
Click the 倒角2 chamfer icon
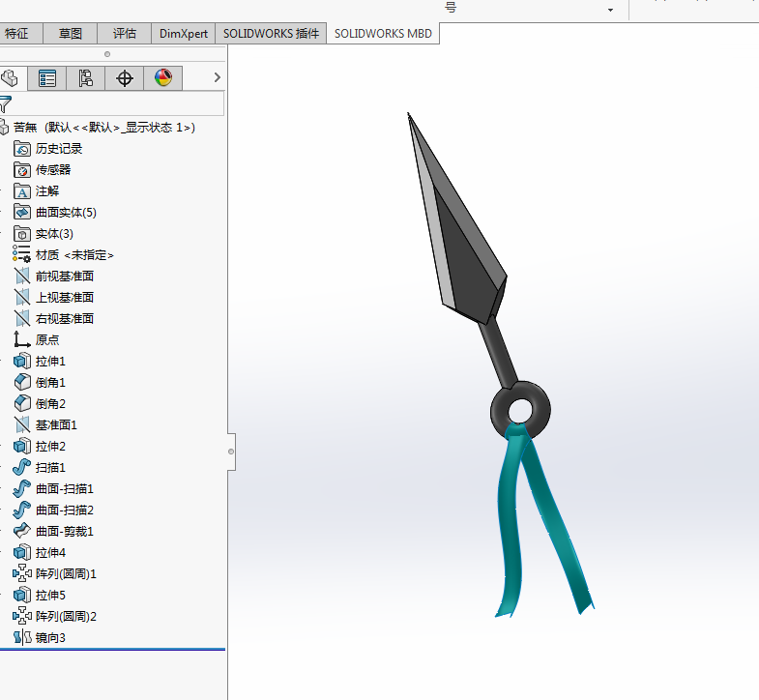pos(22,403)
